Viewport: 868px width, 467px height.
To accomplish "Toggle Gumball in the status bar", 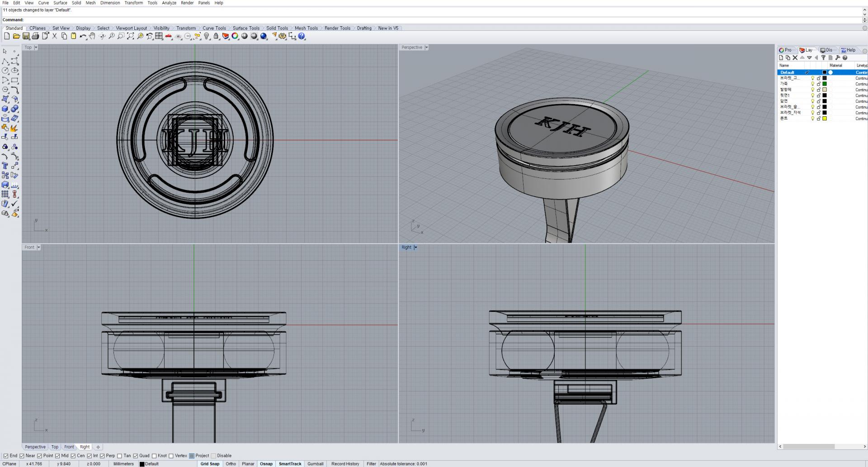I will coord(315,464).
